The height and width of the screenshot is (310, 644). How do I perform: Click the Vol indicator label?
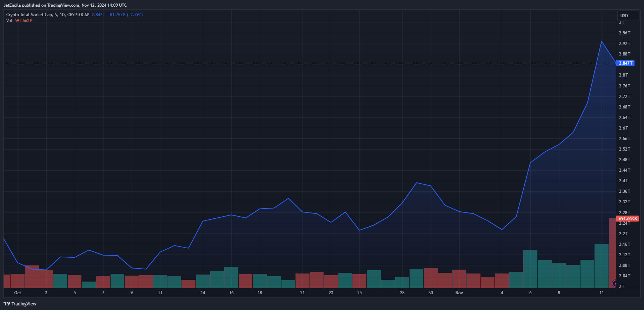(9, 21)
